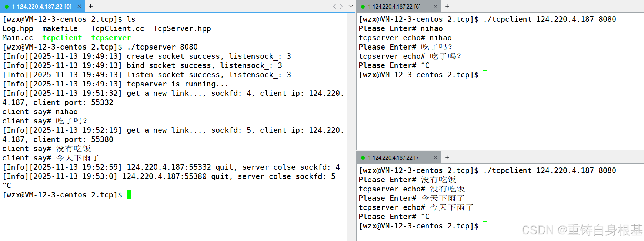Click the green 'tcpclient' file name

coord(62,38)
